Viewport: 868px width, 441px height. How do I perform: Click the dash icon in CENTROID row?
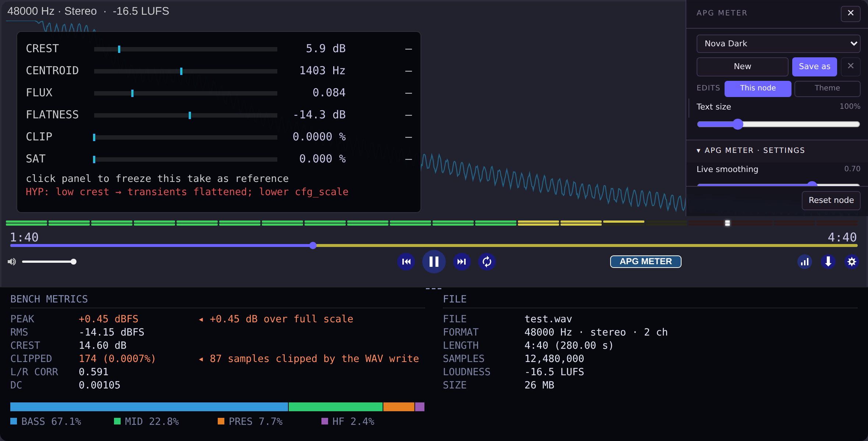point(409,71)
